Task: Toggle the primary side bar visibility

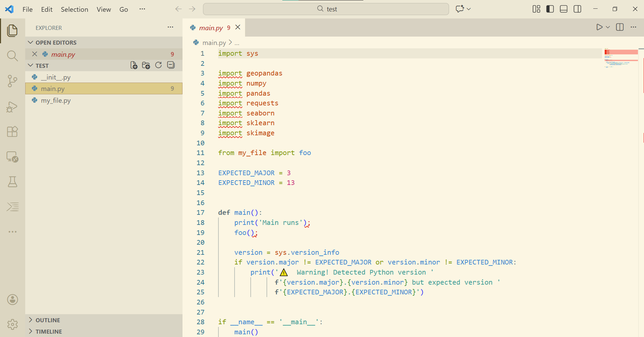Action: click(550, 9)
